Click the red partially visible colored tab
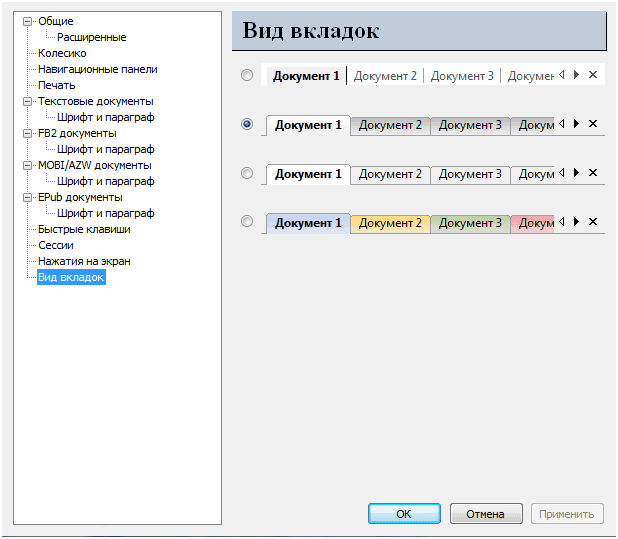618x539 pixels. [x=532, y=223]
